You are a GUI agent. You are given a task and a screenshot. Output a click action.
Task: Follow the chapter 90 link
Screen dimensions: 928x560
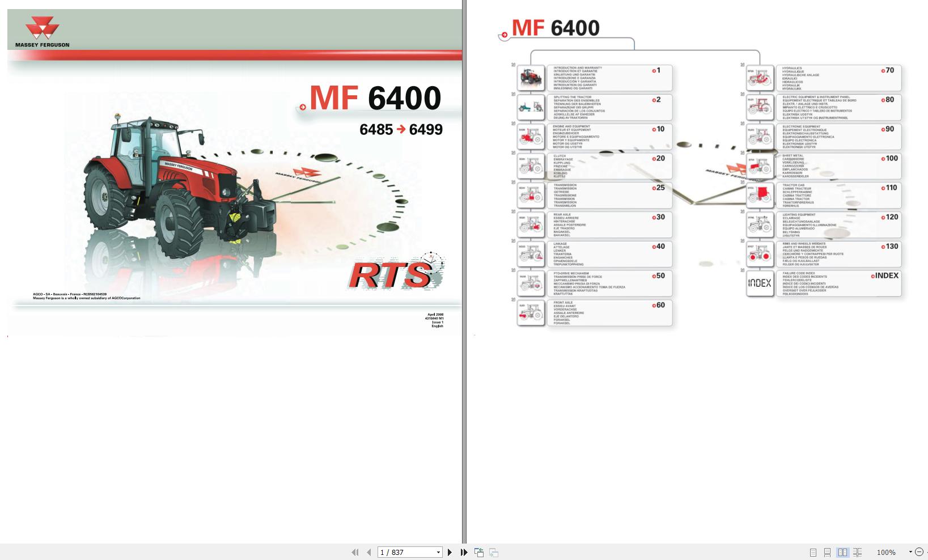coord(888,129)
